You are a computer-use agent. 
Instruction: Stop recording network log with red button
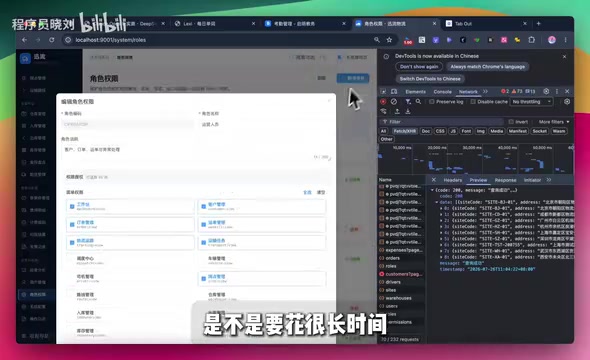[383, 102]
